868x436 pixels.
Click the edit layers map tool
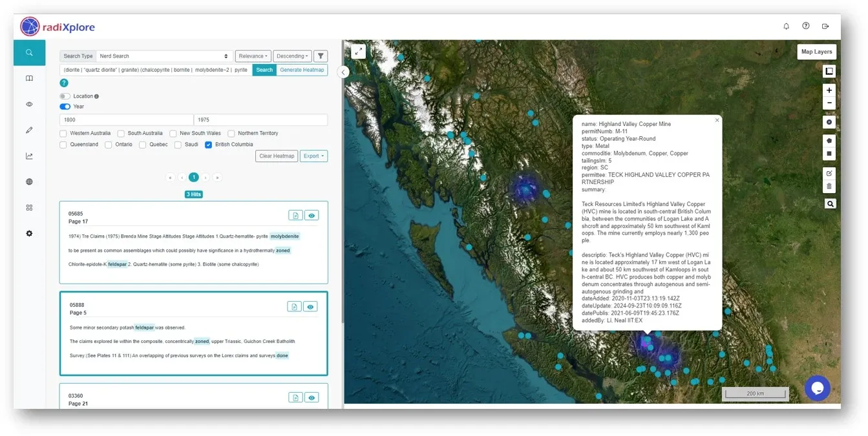[x=830, y=173]
